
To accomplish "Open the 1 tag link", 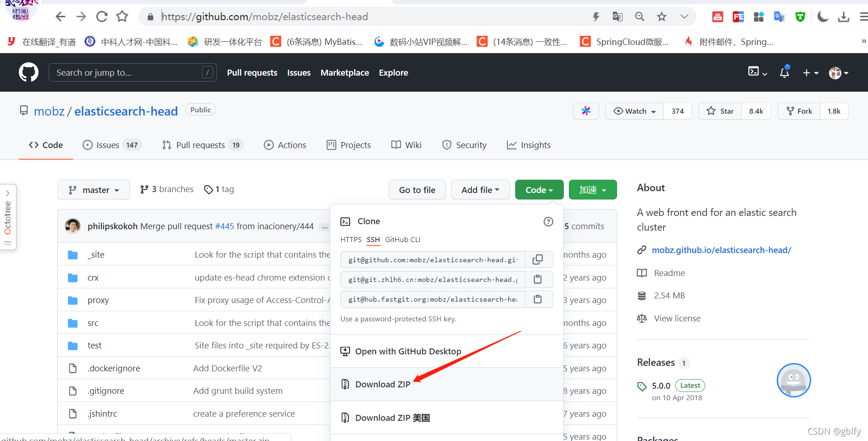I will click(219, 189).
